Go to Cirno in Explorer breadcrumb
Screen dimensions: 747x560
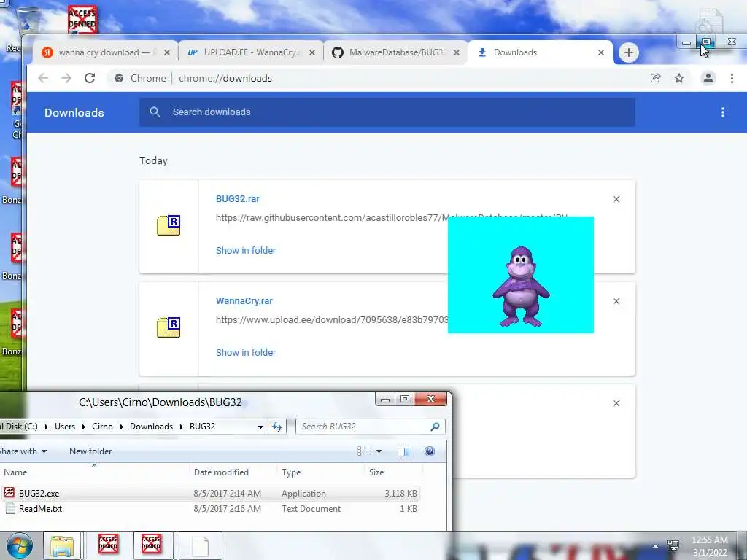tap(102, 427)
